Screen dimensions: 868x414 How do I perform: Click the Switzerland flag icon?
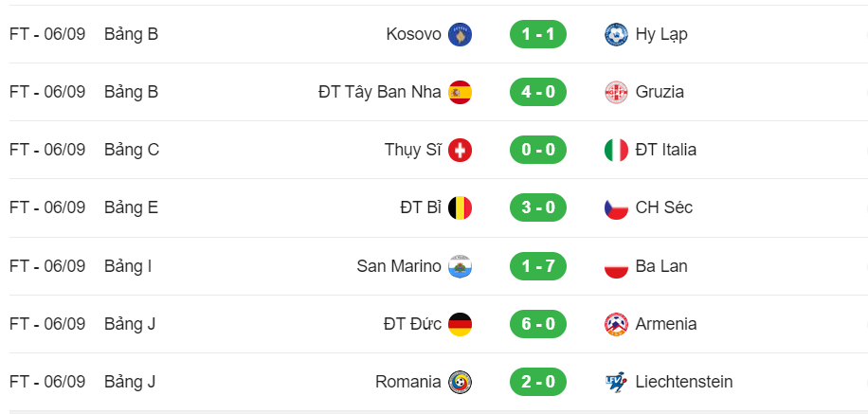460,150
